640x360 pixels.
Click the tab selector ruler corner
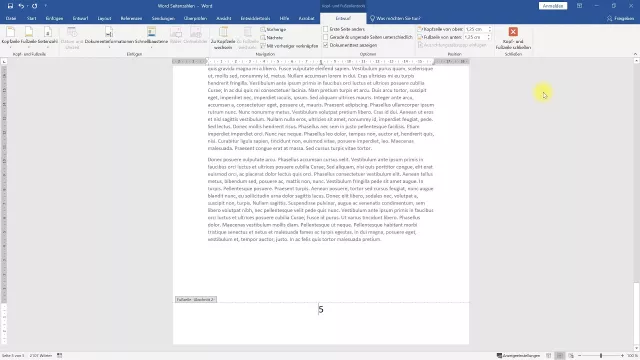(4, 62)
